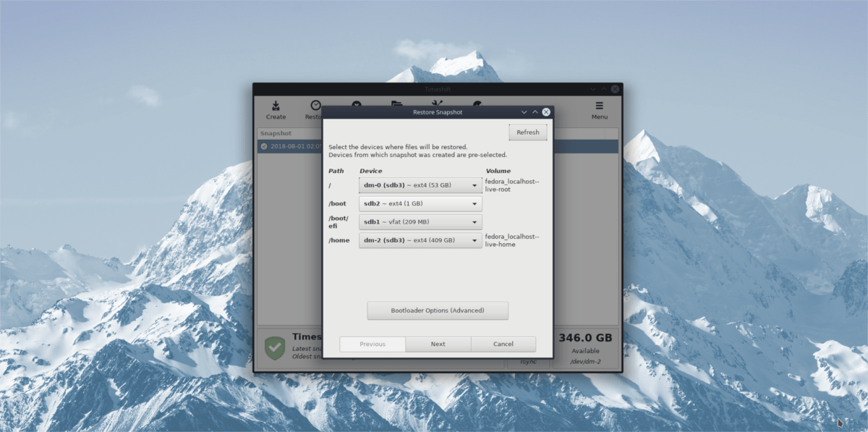Open the /home device dropdown dm-2

(420, 240)
